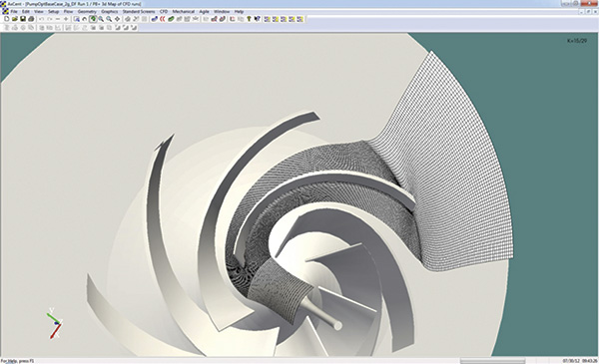Screen dimensions: 599x364
Task: Open the Help menu
Action: tap(239, 11)
